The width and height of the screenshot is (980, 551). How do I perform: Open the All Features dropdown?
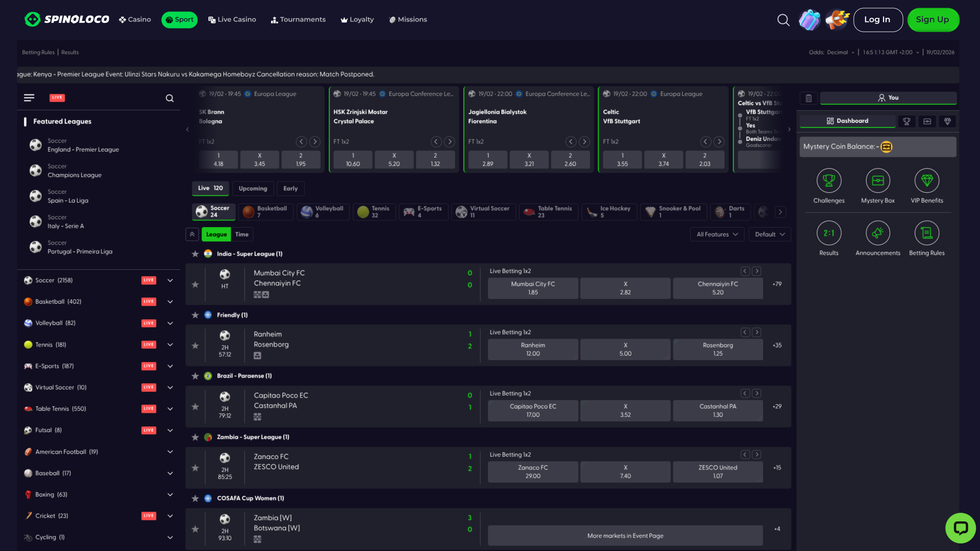(x=717, y=234)
